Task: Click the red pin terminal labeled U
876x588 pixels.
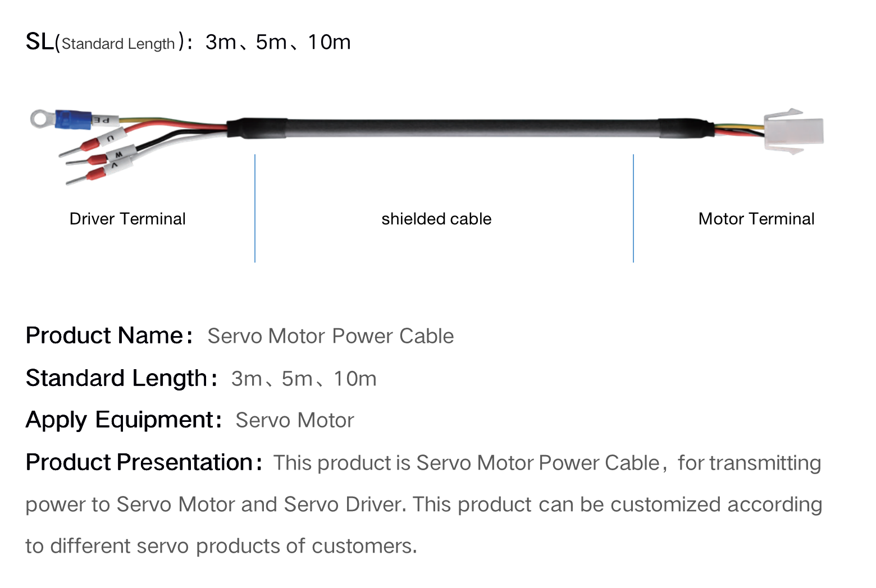Action: pyautogui.click(x=80, y=149)
